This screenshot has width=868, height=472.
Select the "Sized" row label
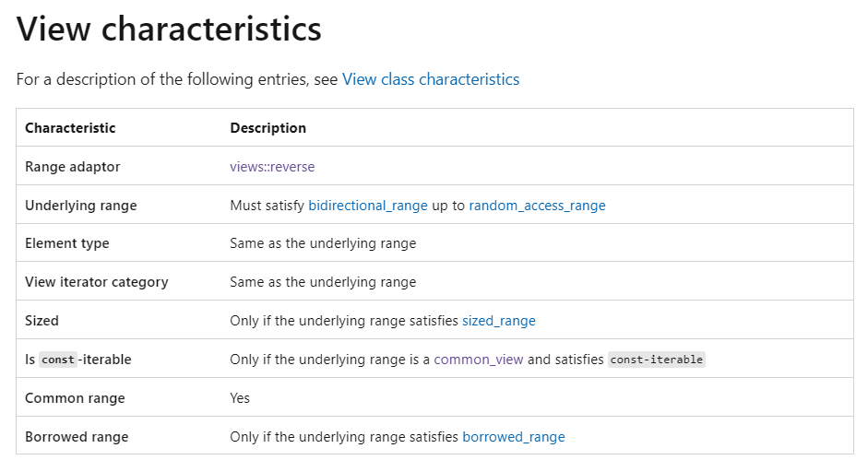(x=42, y=321)
